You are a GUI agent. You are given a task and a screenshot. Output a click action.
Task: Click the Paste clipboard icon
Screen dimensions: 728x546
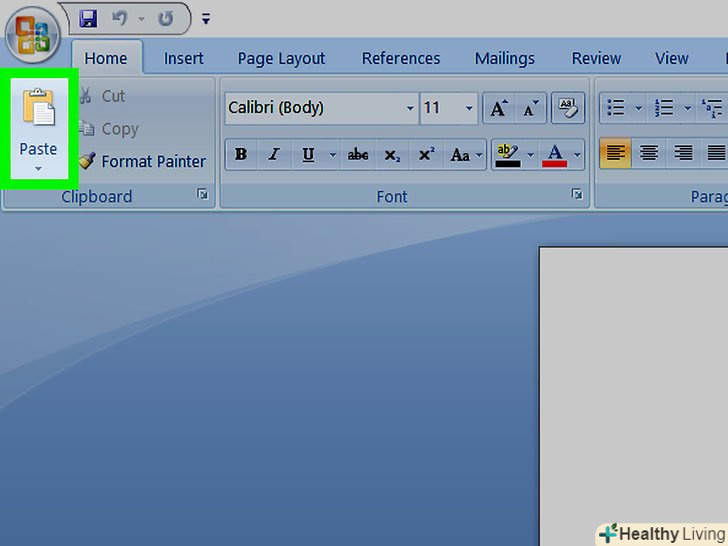(x=39, y=108)
